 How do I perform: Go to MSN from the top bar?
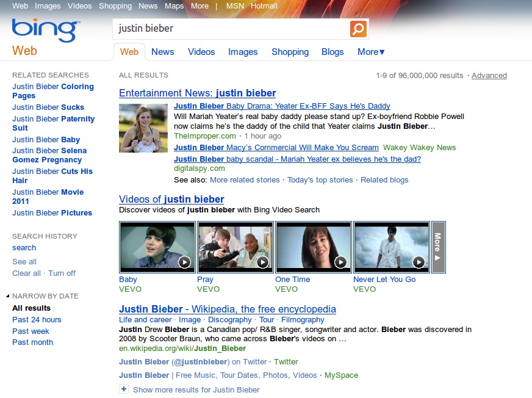(235, 6)
